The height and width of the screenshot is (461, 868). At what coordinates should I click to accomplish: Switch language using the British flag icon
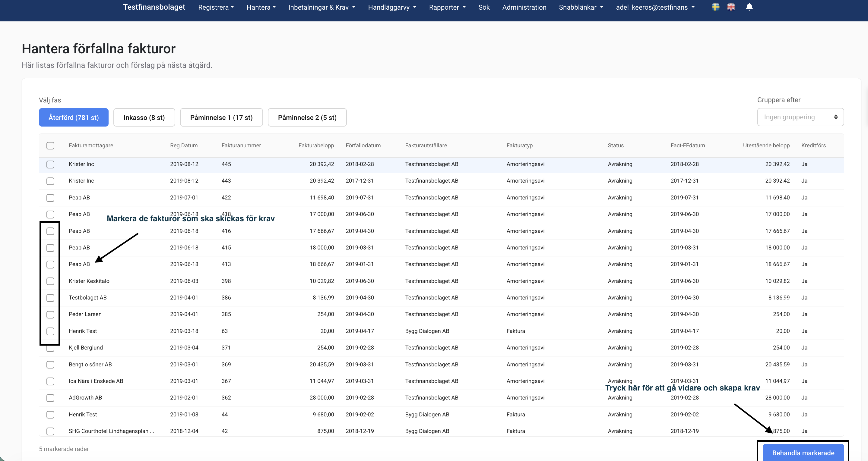point(731,7)
